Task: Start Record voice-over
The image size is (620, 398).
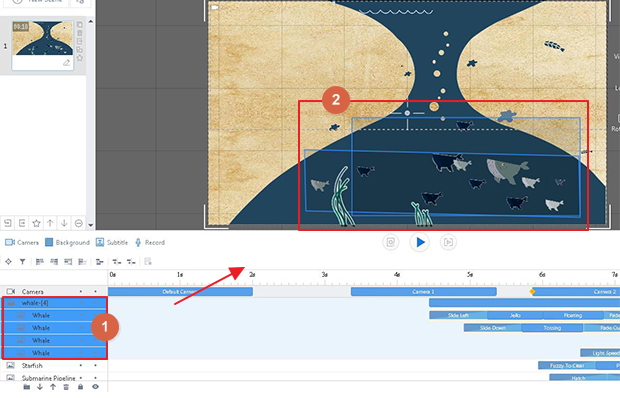Action: click(150, 242)
